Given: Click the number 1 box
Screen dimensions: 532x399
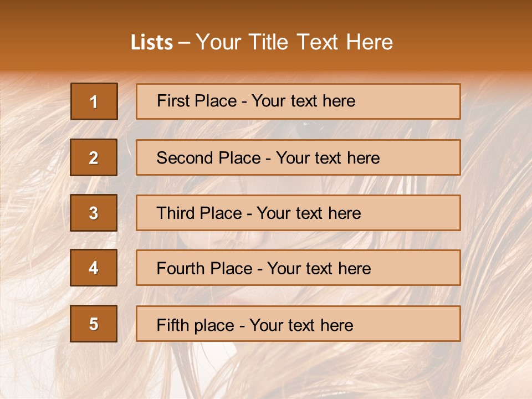Looking at the screenshot, I should [x=94, y=101].
